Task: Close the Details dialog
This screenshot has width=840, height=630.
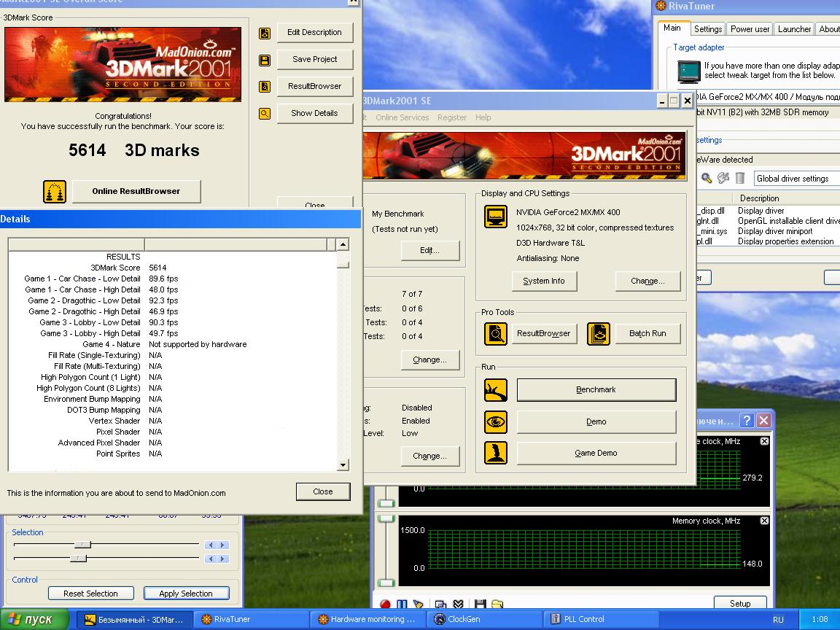Action: (x=323, y=491)
